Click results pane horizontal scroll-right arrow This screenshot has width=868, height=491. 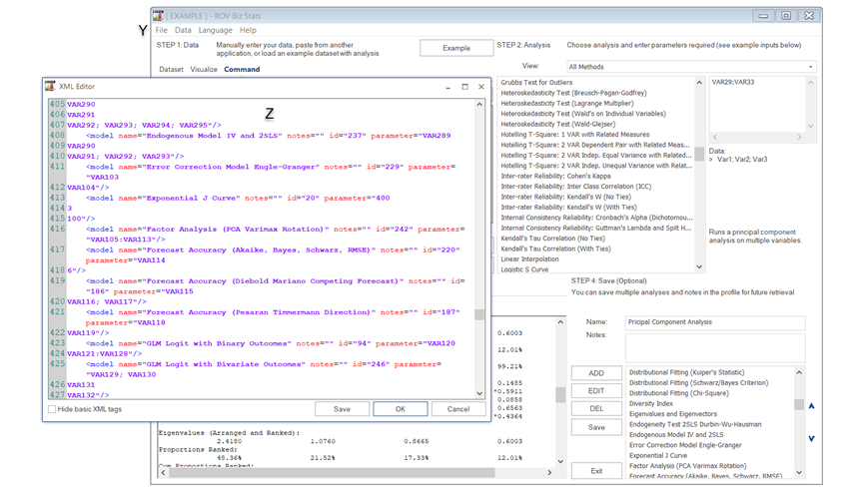pos(549,473)
